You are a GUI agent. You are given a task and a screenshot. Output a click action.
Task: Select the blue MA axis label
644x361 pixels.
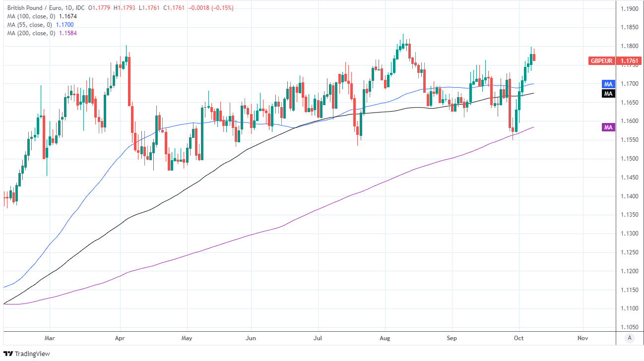point(608,84)
